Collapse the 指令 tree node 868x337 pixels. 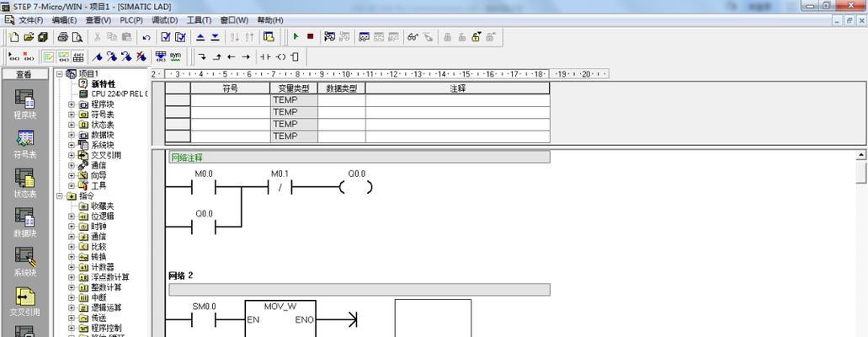tap(60, 196)
